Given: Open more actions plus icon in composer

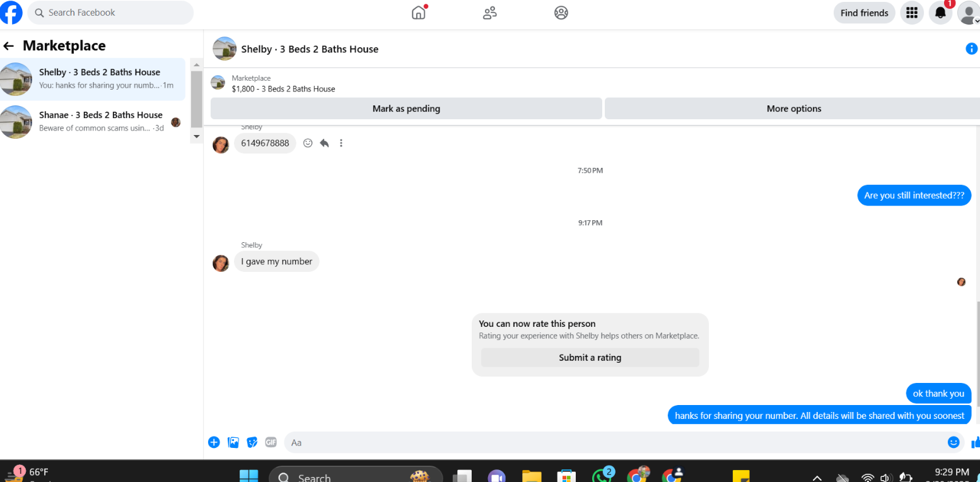Looking at the screenshot, I should point(214,442).
